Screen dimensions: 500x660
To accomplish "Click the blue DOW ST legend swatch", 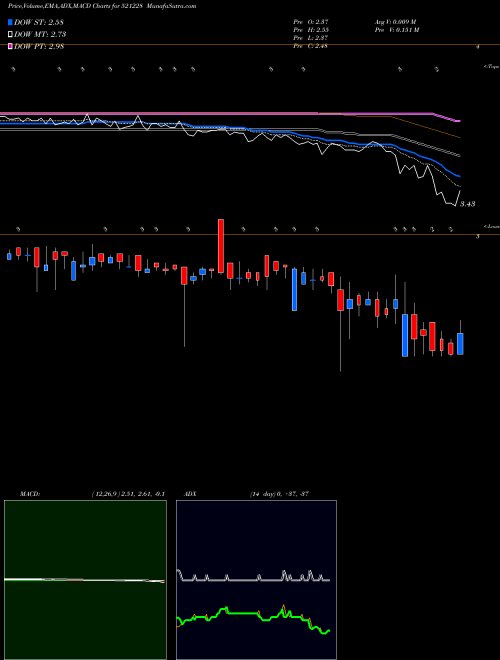I will coord(11,22).
